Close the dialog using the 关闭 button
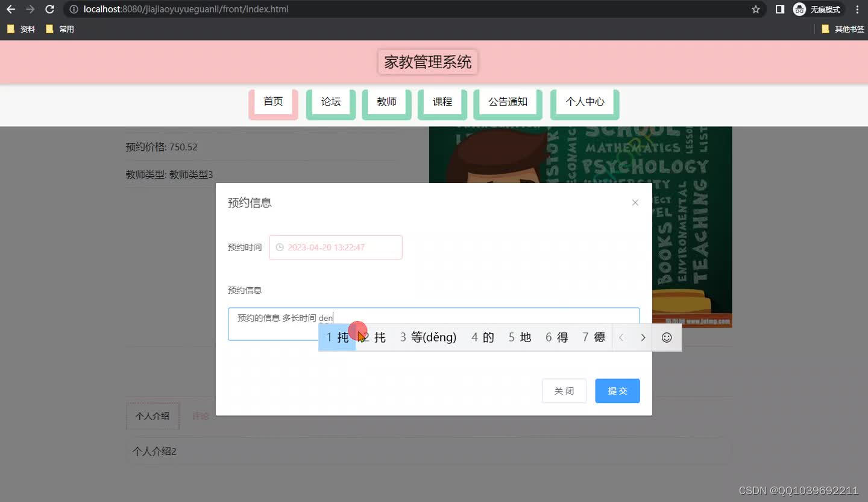This screenshot has width=868, height=502. 564,390
